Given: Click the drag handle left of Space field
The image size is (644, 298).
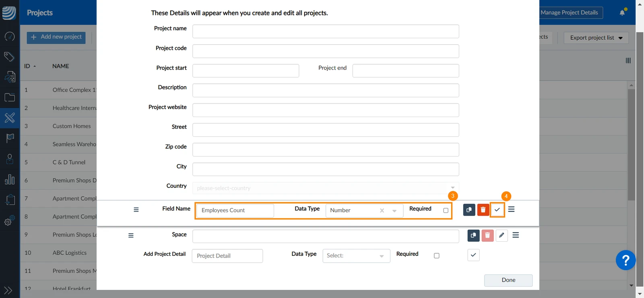Looking at the screenshot, I should (131, 236).
